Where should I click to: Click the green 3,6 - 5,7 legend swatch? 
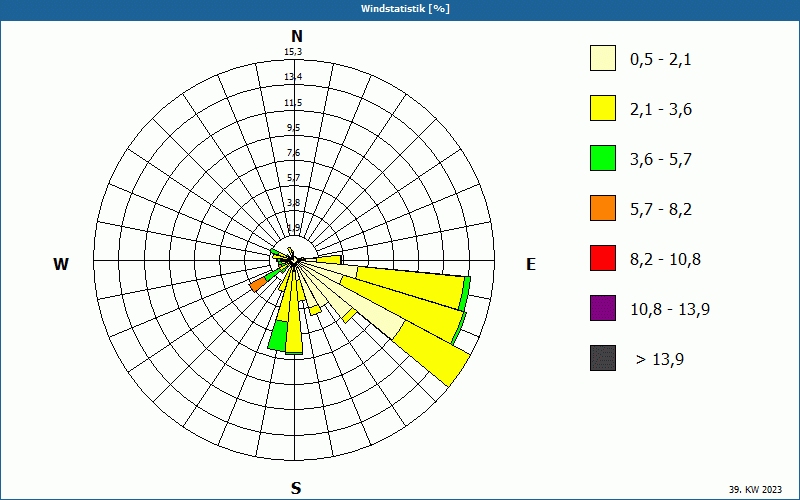coord(603,158)
